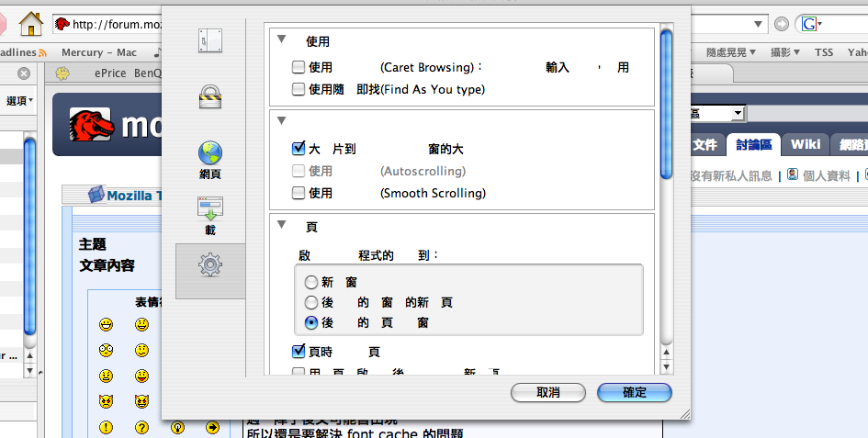
Task: Click the 取消 cancel button
Action: click(548, 392)
